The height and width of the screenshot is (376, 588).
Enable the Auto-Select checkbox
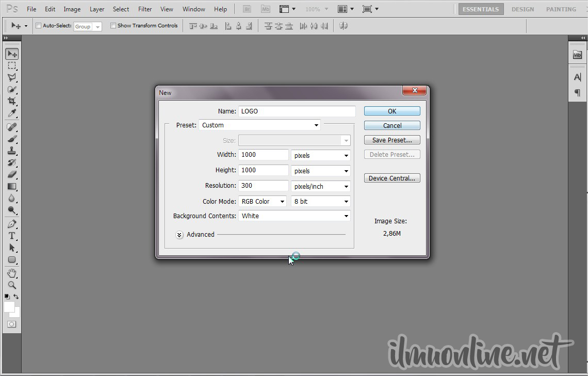click(x=39, y=26)
